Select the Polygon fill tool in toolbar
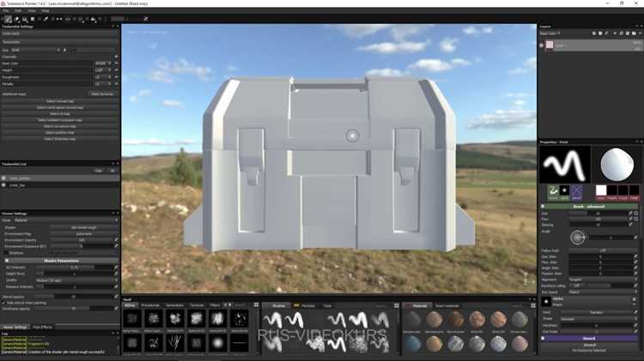The height and width of the screenshot is (361, 644). (33, 19)
